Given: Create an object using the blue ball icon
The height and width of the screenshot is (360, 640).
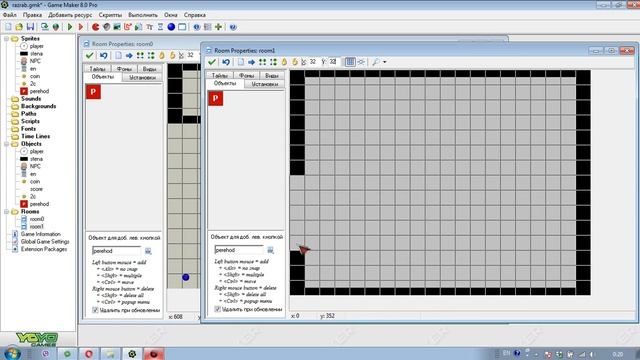Looking at the screenshot, I should [x=171, y=27].
